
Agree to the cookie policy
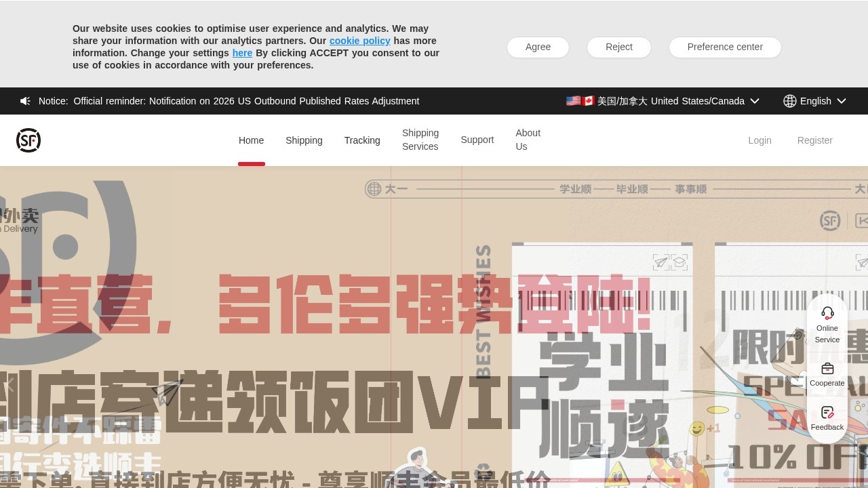point(538,47)
